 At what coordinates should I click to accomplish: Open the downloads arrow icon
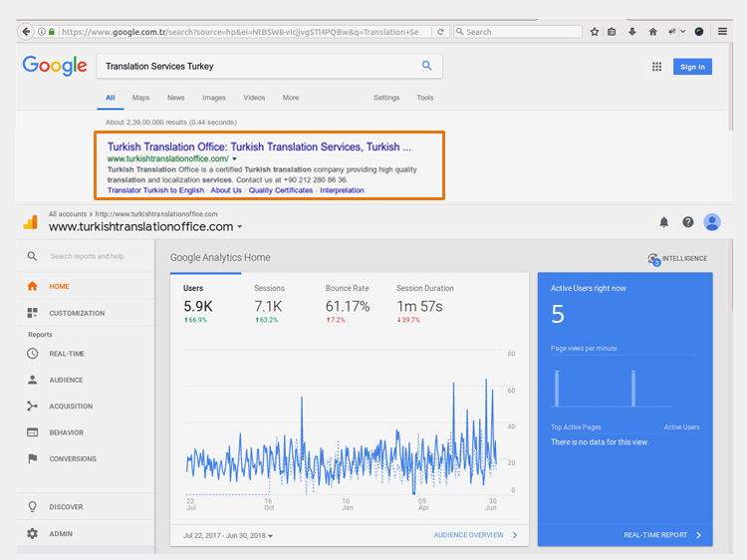point(632,32)
